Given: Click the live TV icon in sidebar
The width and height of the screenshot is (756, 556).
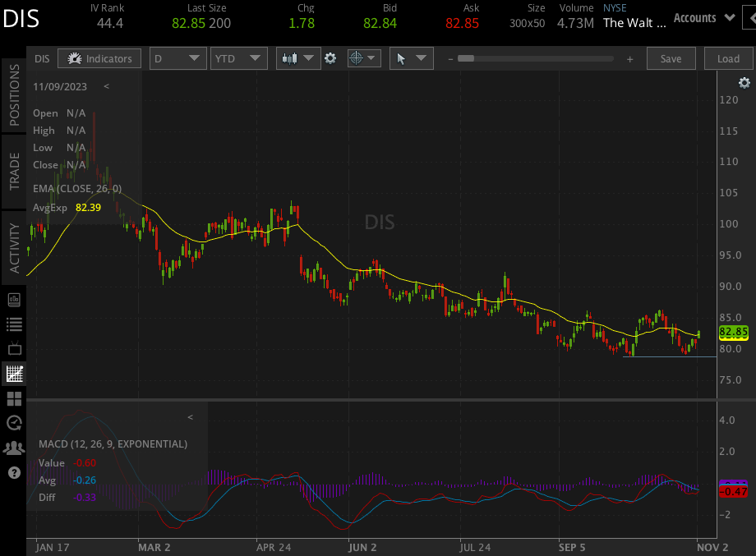Looking at the screenshot, I should pos(13,349).
